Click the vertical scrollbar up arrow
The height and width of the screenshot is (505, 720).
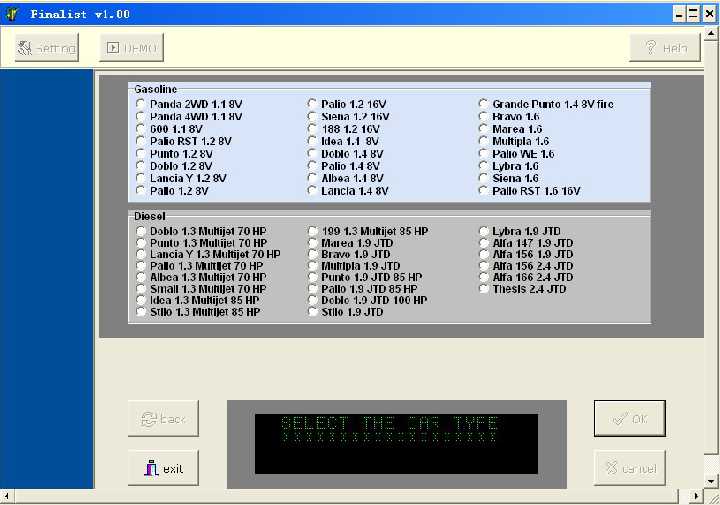[x=711, y=34]
